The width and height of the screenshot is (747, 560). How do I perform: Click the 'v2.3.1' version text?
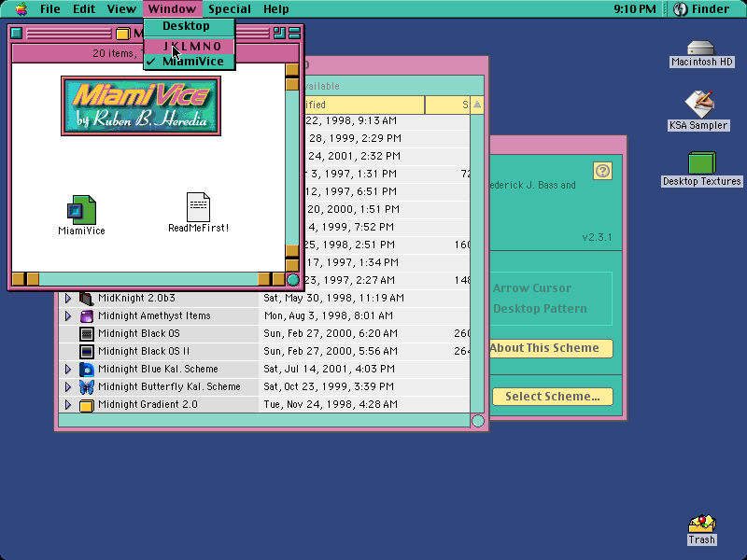597,237
